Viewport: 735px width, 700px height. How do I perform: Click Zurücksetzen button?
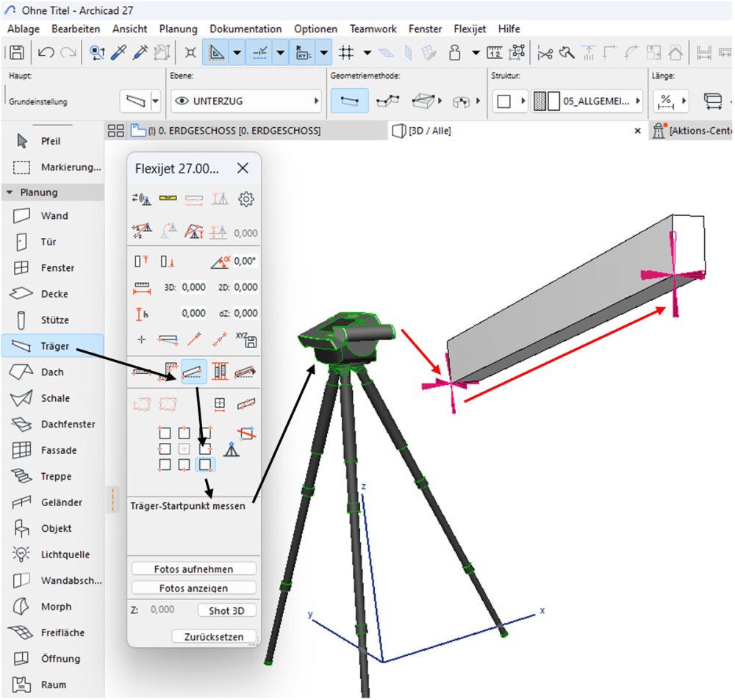click(214, 636)
